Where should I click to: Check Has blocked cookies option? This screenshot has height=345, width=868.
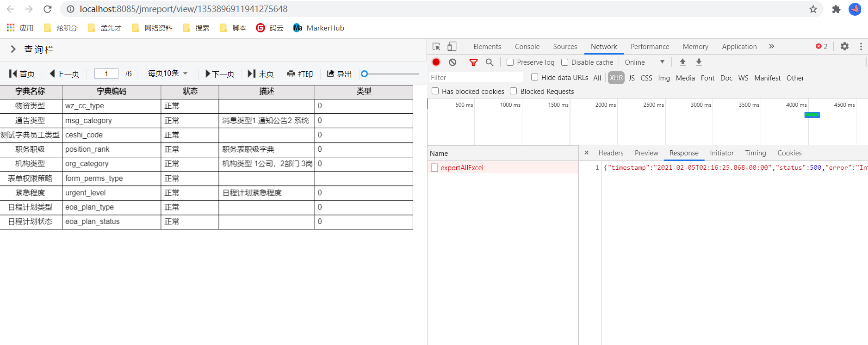[x=435, y=91]
